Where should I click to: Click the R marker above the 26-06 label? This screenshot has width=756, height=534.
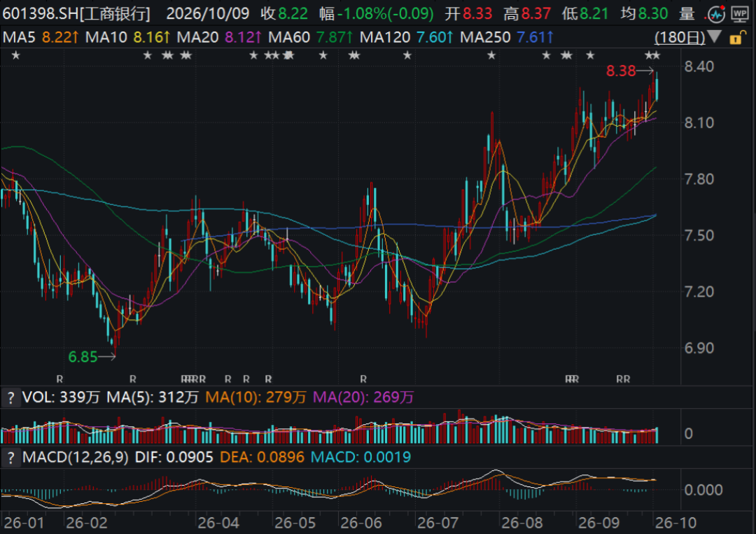point(363,379)
